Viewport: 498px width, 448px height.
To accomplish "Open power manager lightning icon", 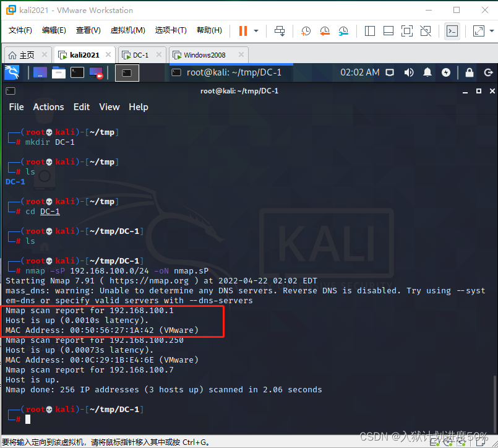I will pyautogui.click(x=446, y=72).
